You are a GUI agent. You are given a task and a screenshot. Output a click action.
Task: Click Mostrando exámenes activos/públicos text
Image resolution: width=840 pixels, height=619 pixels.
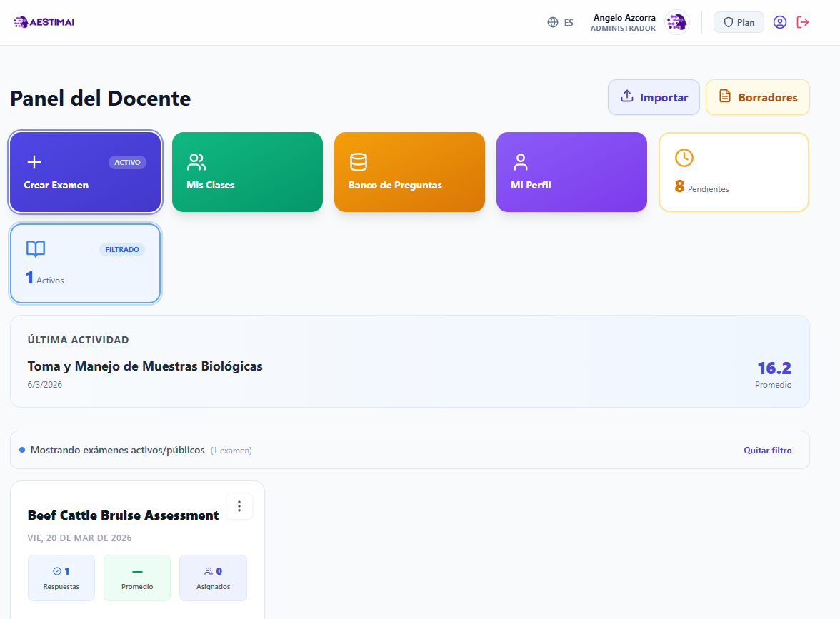tap(117, 451)
